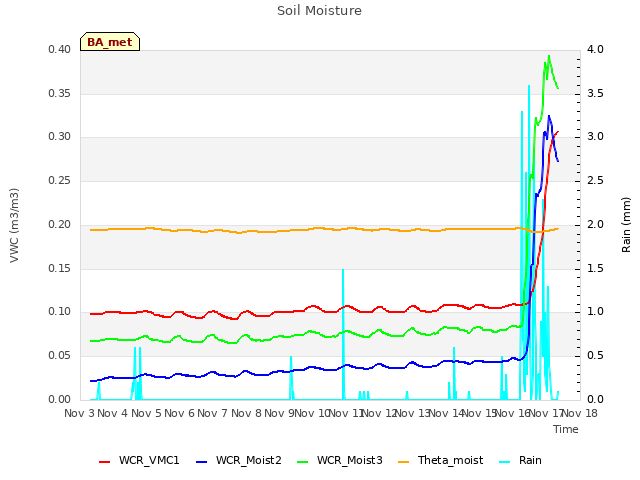Toggle the WCR_Moist2 legend entry
Screen dimensions: 640x480
pos(238,461)
